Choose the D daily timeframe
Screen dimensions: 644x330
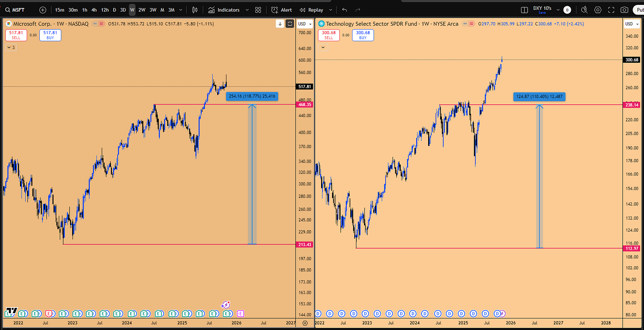tap(115, 10)
